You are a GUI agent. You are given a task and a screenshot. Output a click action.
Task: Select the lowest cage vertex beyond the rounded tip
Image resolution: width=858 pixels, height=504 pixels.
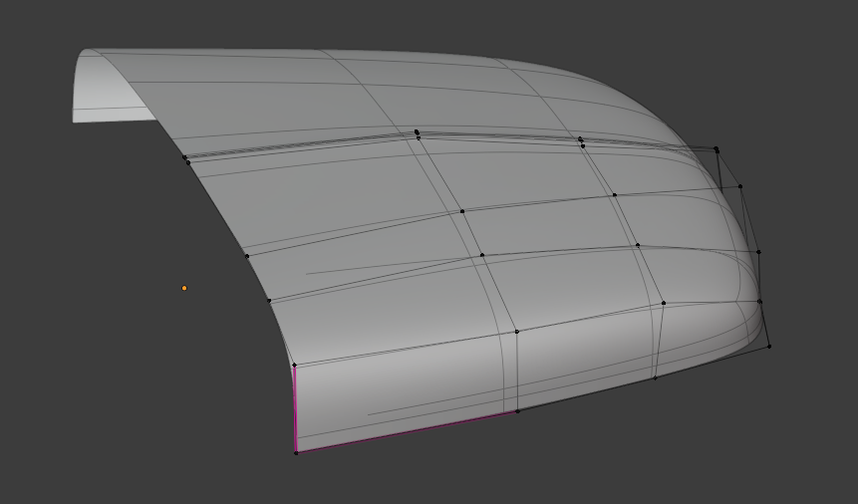coord(769,346)
